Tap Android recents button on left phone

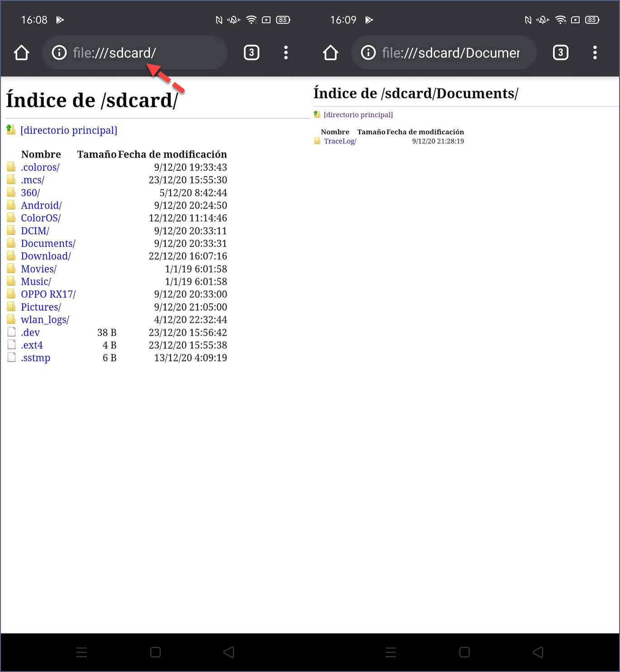81,652
